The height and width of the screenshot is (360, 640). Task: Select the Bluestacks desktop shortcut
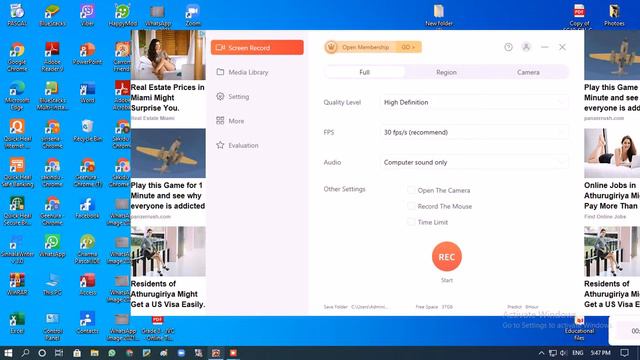point(52,16)
